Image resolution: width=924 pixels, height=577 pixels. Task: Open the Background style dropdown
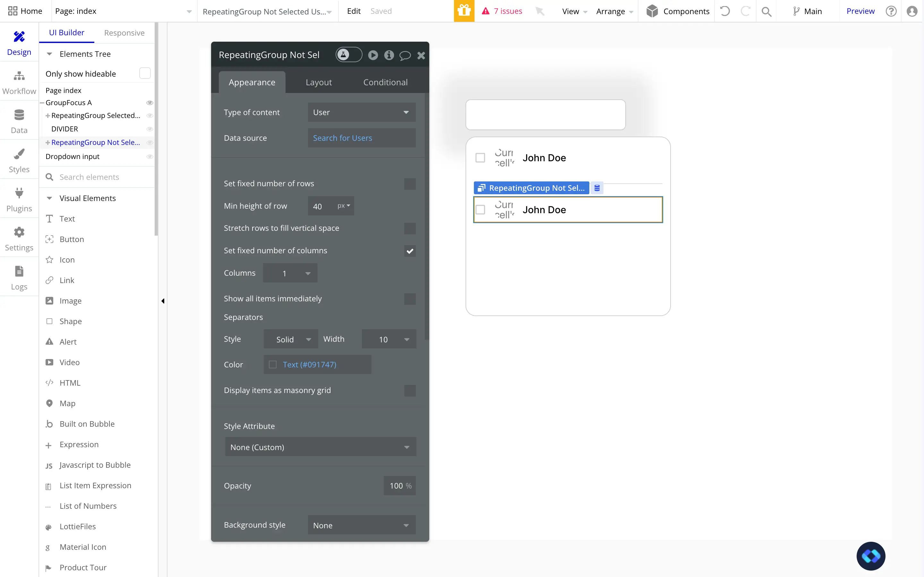point(361,525)
